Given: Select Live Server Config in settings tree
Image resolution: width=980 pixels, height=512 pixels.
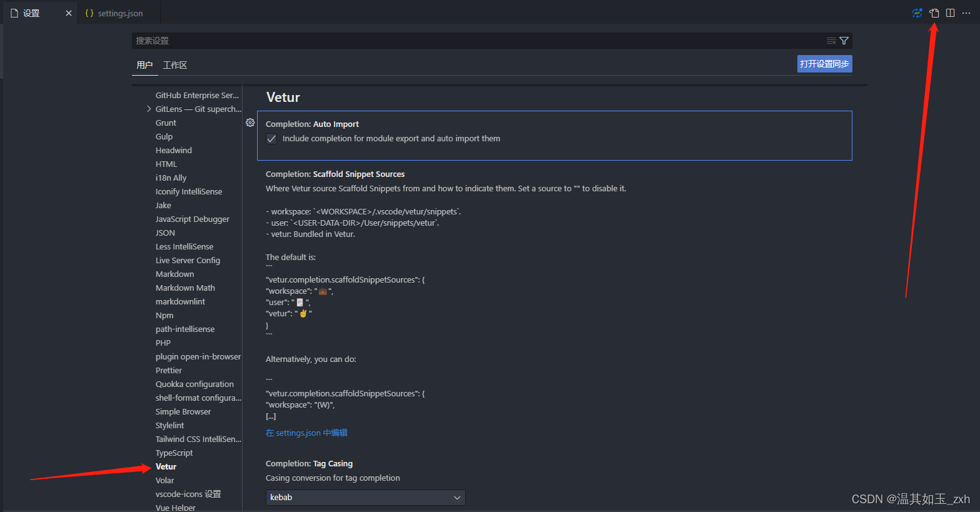Looking at the screenshot, I should pyautogui.click(x=188, y=260).
